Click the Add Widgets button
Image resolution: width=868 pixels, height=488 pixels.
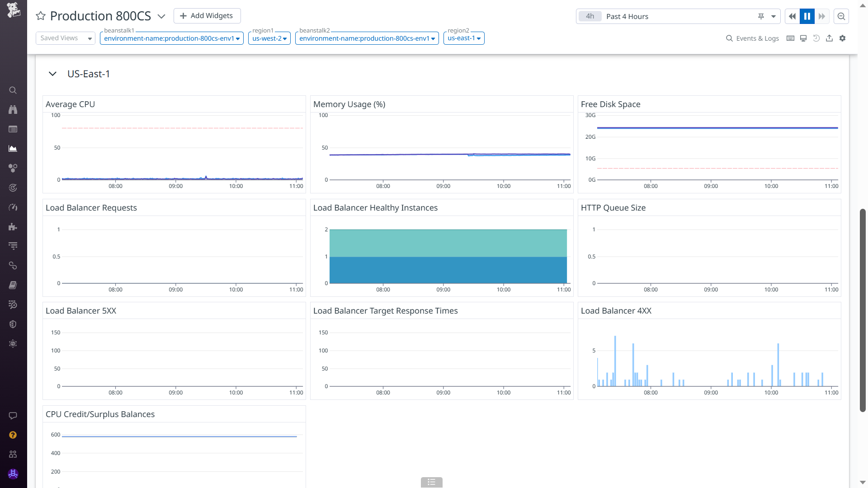tap(207, 16)
